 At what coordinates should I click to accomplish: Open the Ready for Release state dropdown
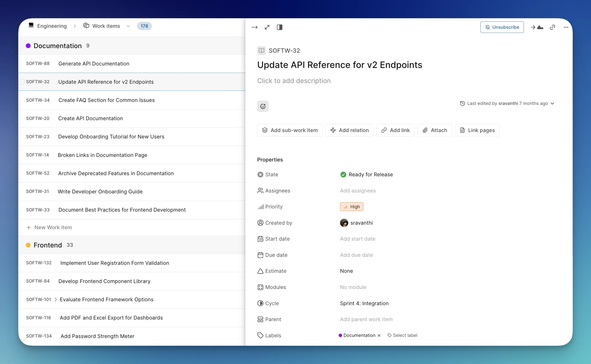tap(366, 174)
